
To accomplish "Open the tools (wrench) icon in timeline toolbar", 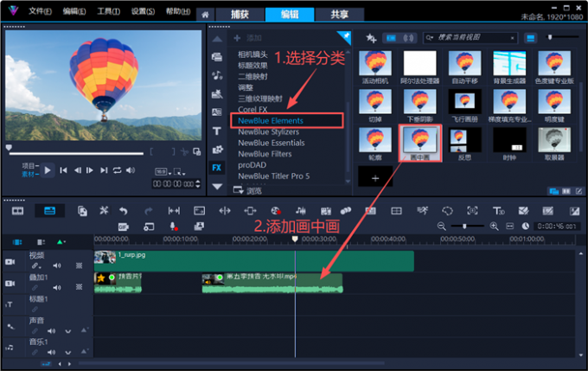I will pos(104,210).
